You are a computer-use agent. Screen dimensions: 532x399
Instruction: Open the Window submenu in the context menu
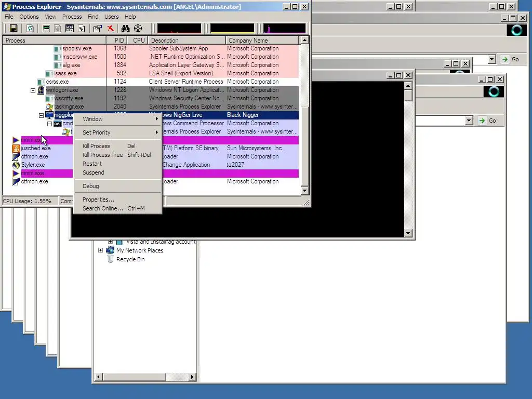coord(117,119)
